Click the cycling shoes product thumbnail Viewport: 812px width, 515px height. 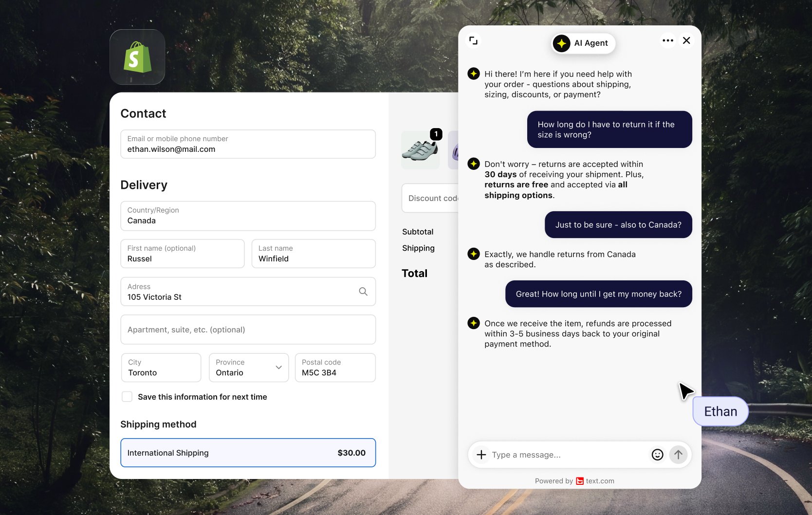(x=421, y=150)
